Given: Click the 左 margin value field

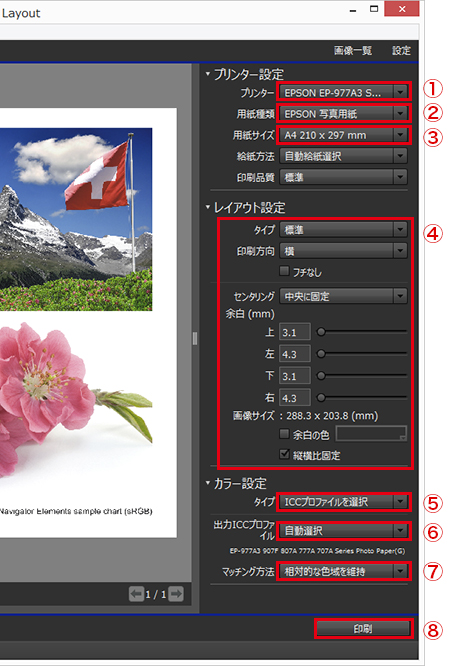Looking at the screenshot, I should 294,354.
